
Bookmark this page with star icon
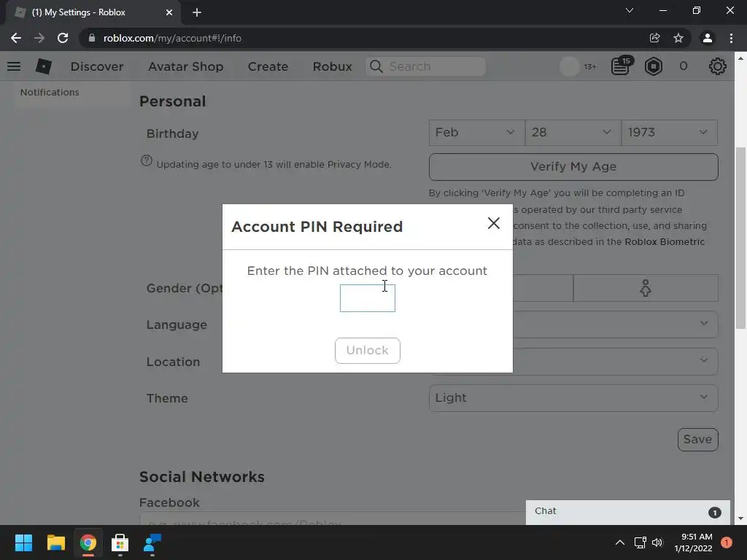tap(678, 38)
